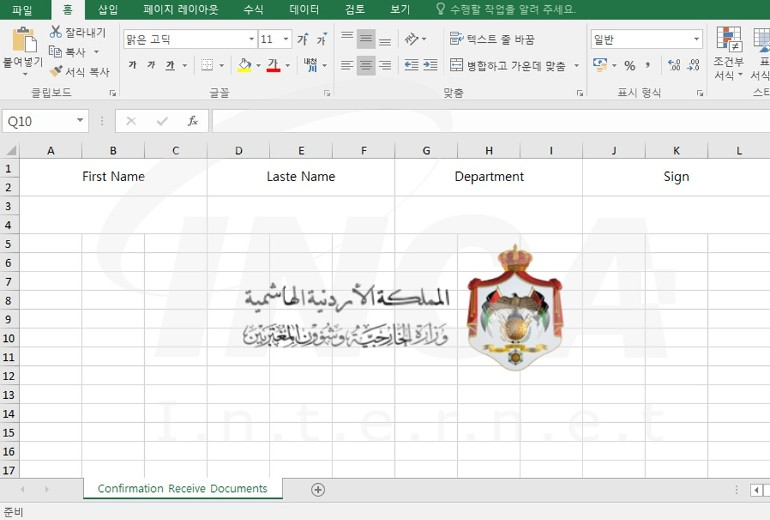This screenshot has width=770, height=520.
Task: Click the Insert Function fx icon
Action: click(192, 121)
